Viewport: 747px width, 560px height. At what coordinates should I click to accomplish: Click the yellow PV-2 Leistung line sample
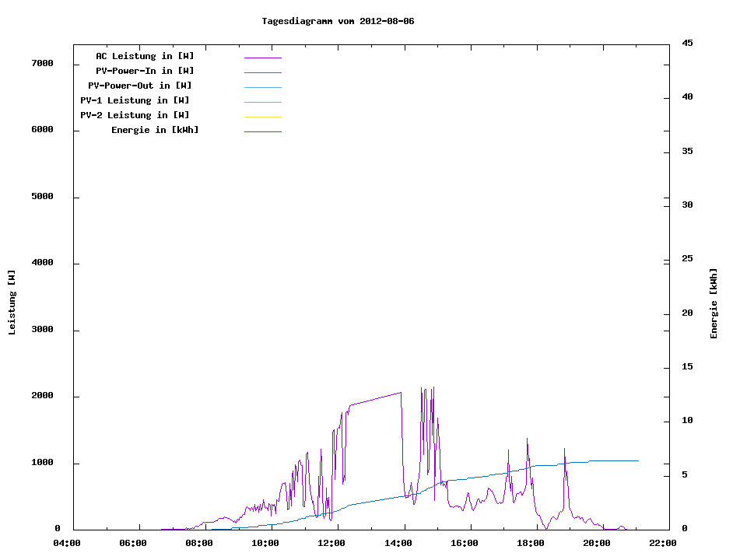click(x=262, y=117)
